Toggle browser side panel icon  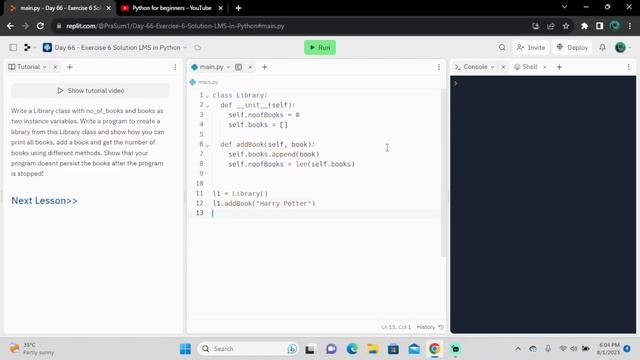pyautogui.click(x=599, y=26)
